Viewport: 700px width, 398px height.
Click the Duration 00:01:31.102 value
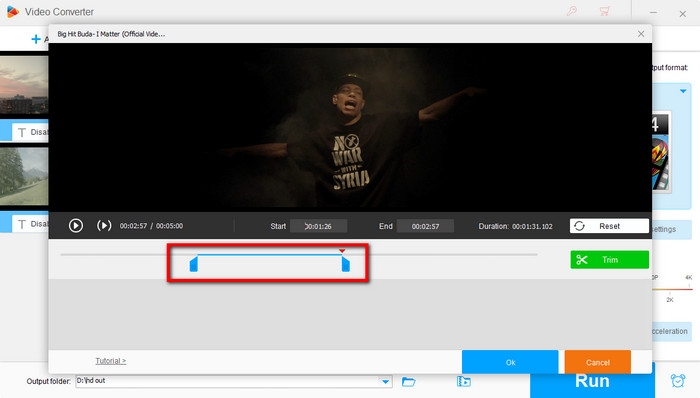tap(532, 226)
